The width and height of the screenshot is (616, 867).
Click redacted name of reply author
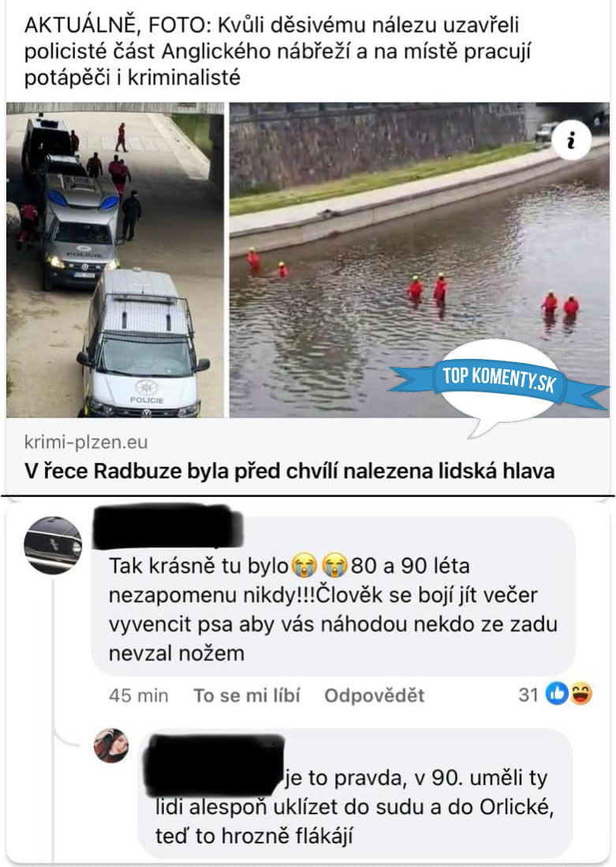tap(214, 764)
